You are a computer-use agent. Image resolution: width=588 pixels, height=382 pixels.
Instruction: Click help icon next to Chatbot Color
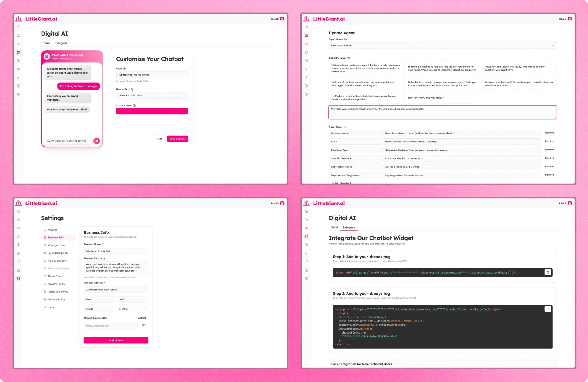pyautogui.click(x=134, y=105)
